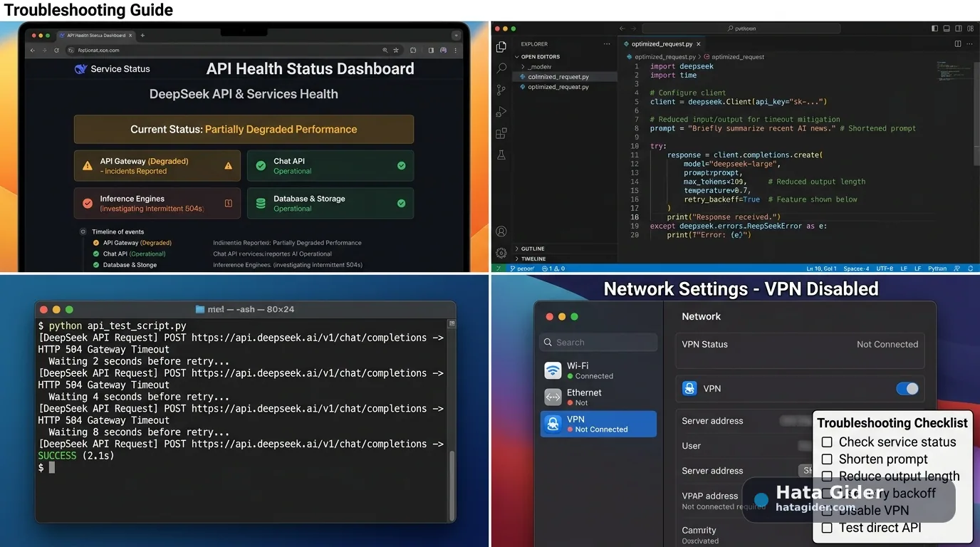Image resolution: width=980 pixels, height=547 pixels.
Task: Check the 'Check service status' box
Action: (827, 442)
